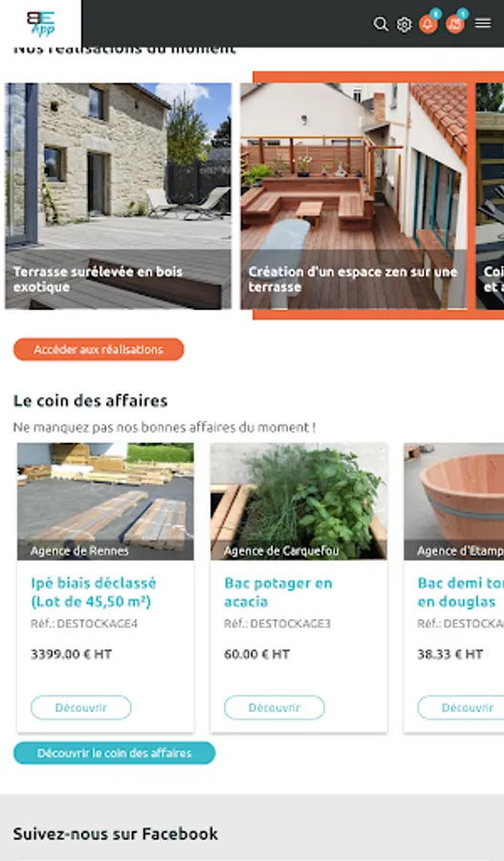Image resolution: width=504 pixels, height=861 pixels.
Task: Click Découvrir under Bac potager en acacia
Action: click(x=274, y=707)
